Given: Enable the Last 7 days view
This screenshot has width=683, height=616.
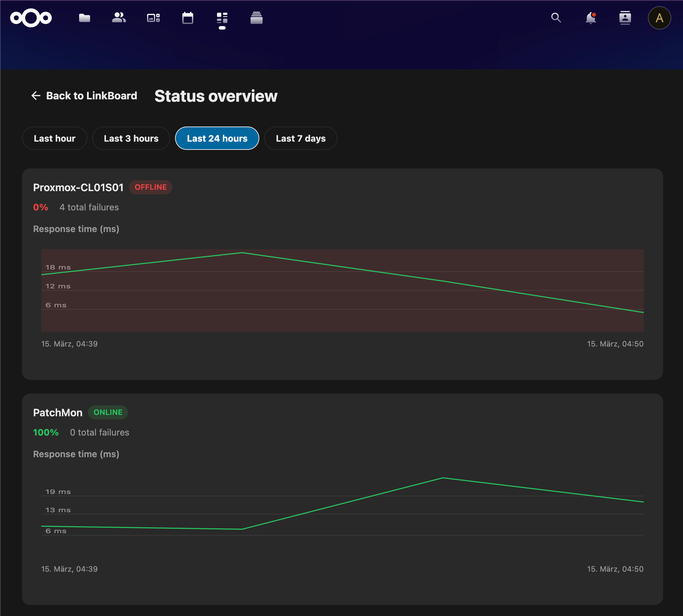Looking at the screenshot, I should [300, 138].
